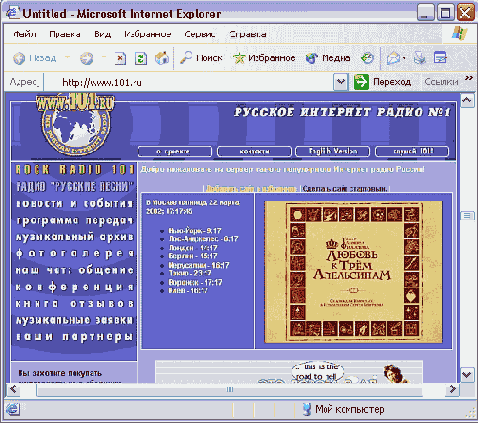Click the Stop toolbar icon

point(120,59)
